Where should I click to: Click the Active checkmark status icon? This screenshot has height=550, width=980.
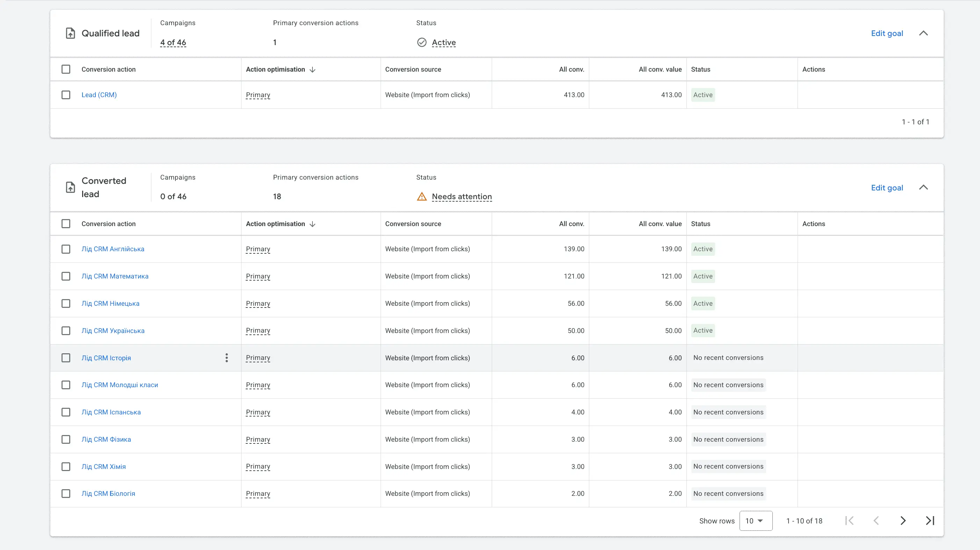(422, 42)
